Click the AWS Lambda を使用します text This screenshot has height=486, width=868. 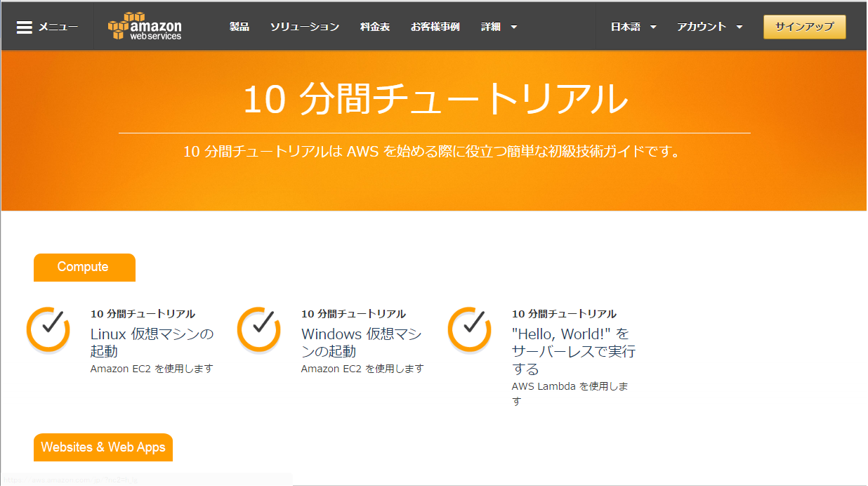click(570, 393)
